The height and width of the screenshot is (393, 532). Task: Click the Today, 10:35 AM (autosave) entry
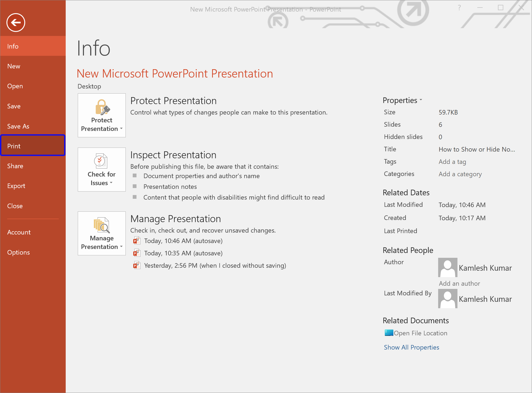pos(183,253)
